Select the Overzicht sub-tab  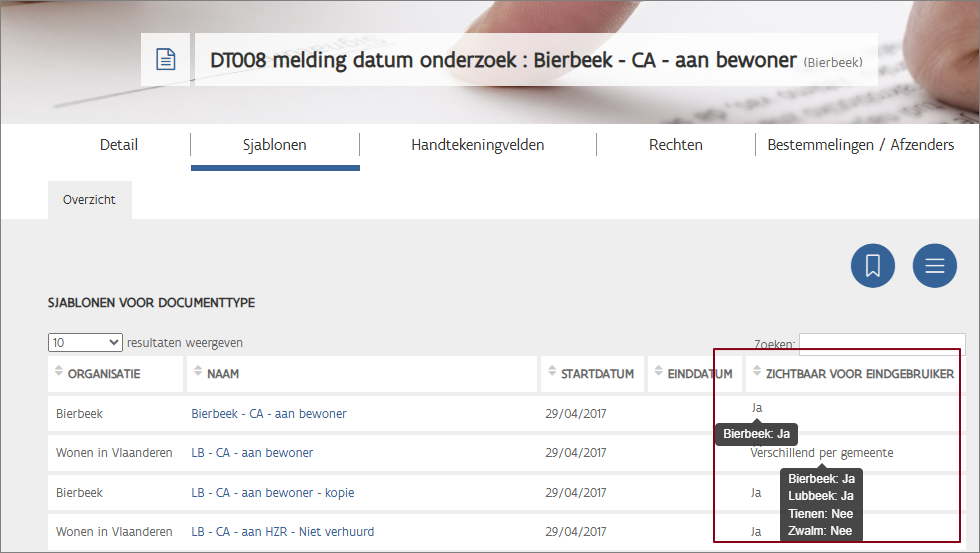(89, 200)
